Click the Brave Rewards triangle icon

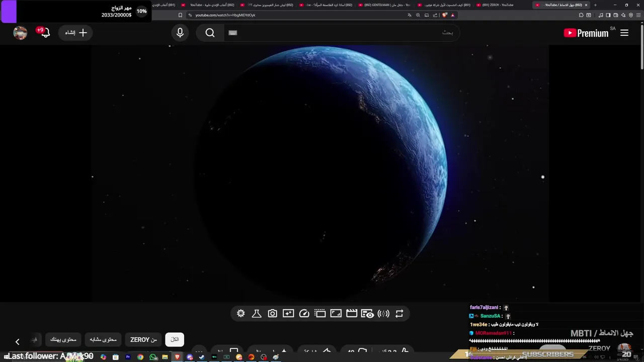click(x=452, y=15)
